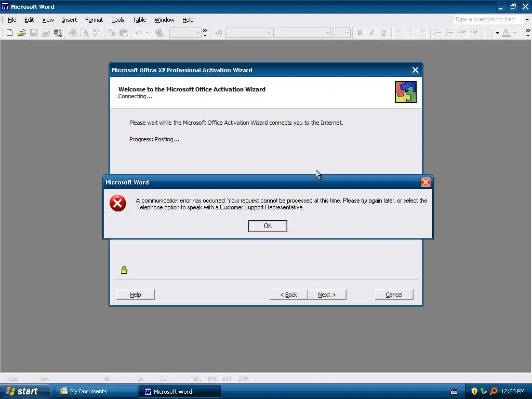Open the Format menu
This screenshot has height=399, width=532.
click(94, 20)
